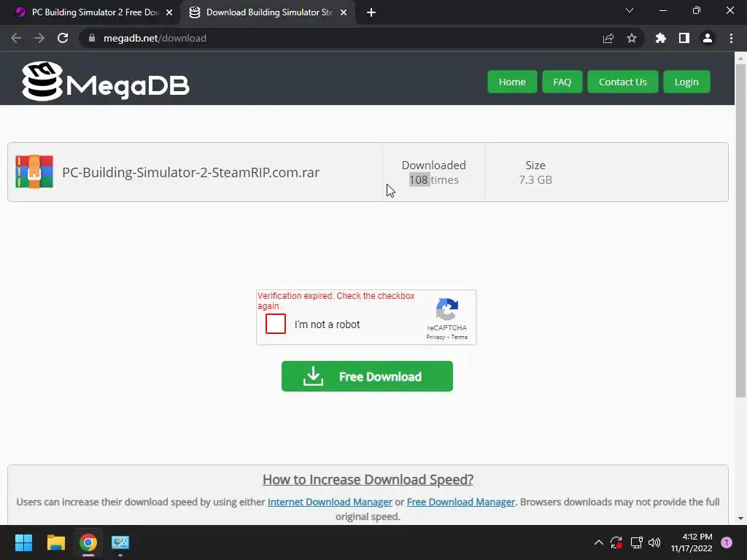This screenshot has width=747, height=560.
Task: Click the Login button
Action: pos(686,82)
